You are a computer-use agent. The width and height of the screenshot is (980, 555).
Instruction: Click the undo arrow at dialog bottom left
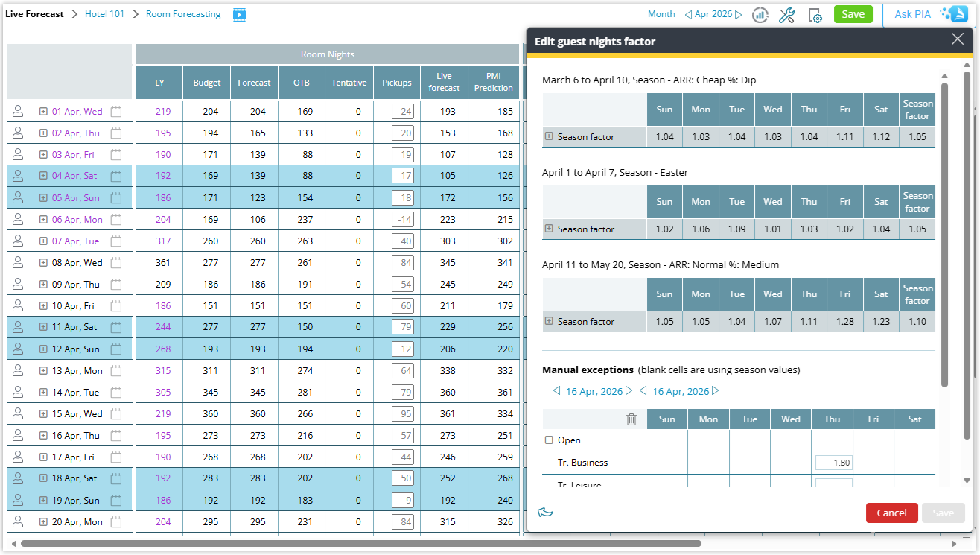point(546,513)
